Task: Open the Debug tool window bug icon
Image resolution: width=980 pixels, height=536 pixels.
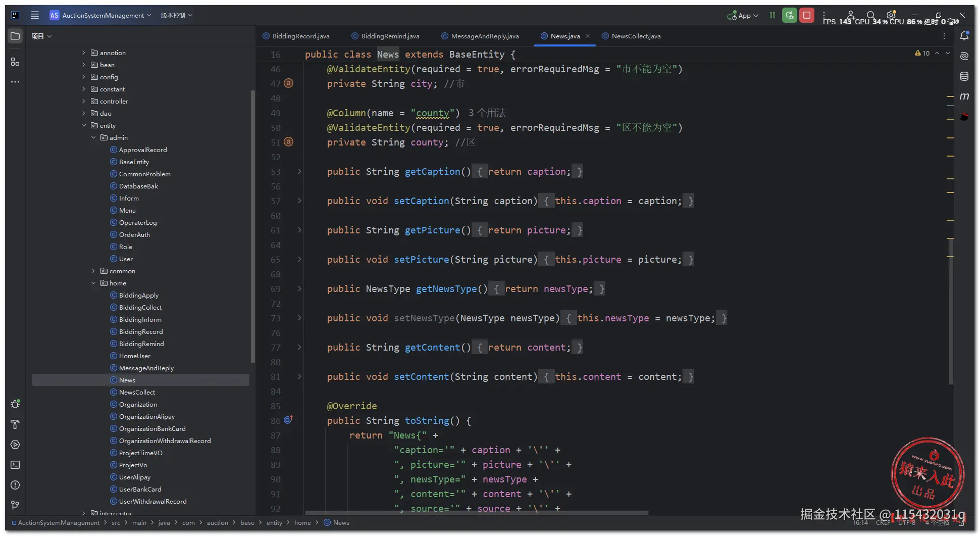Action: click(15, 404)
